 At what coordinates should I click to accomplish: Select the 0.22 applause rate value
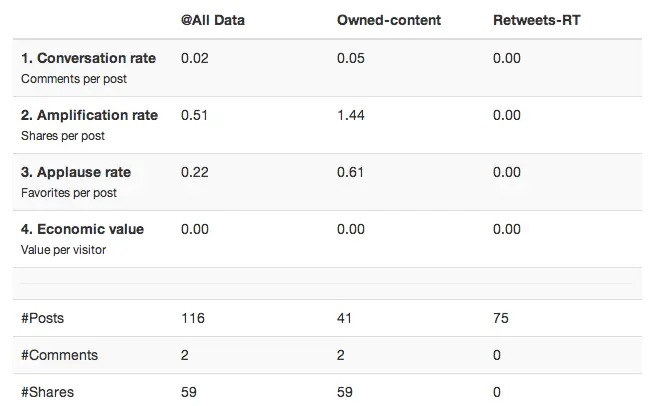(x=194, y=172)
